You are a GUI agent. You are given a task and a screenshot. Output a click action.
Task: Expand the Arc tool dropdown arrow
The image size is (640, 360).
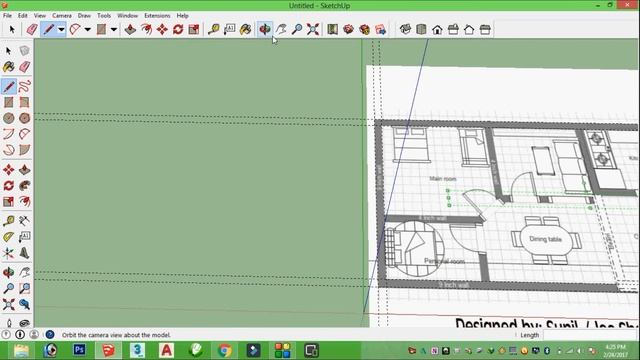pyautogui.click(x=87, y=29)
